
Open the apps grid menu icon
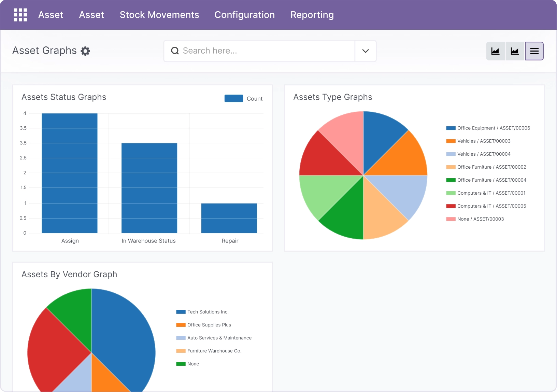20,15
